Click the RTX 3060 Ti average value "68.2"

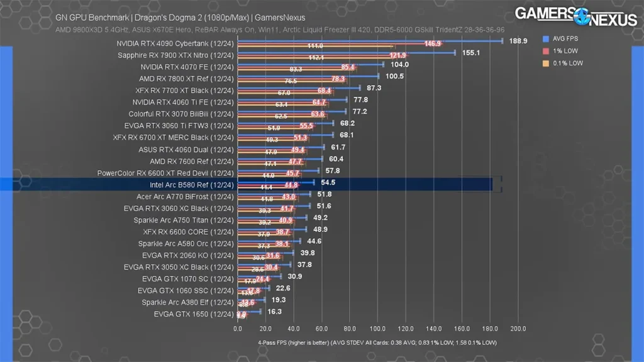(x=347, y=123)
